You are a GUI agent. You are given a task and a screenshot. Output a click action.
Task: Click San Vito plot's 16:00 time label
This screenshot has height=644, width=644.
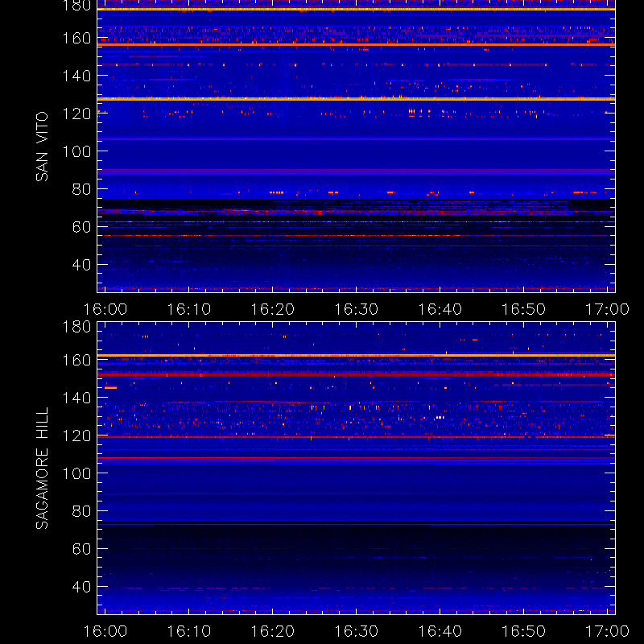click(x=105, y=309)
